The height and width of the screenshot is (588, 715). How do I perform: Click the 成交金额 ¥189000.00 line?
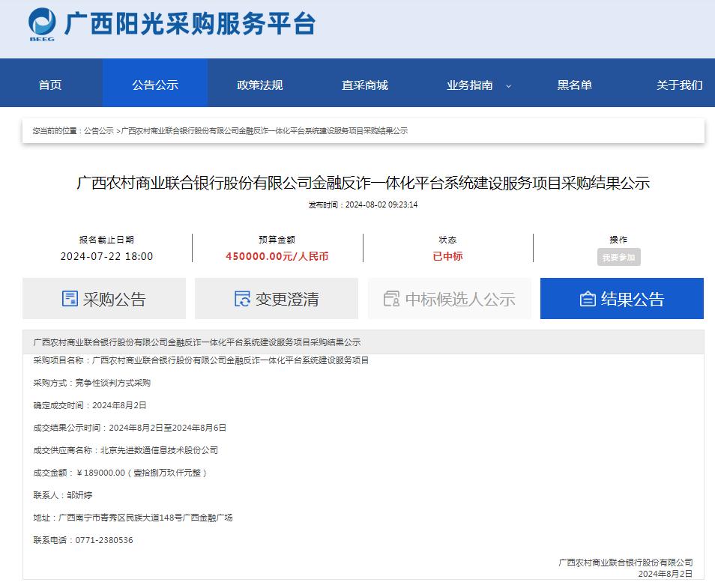[x=120, y=473]
